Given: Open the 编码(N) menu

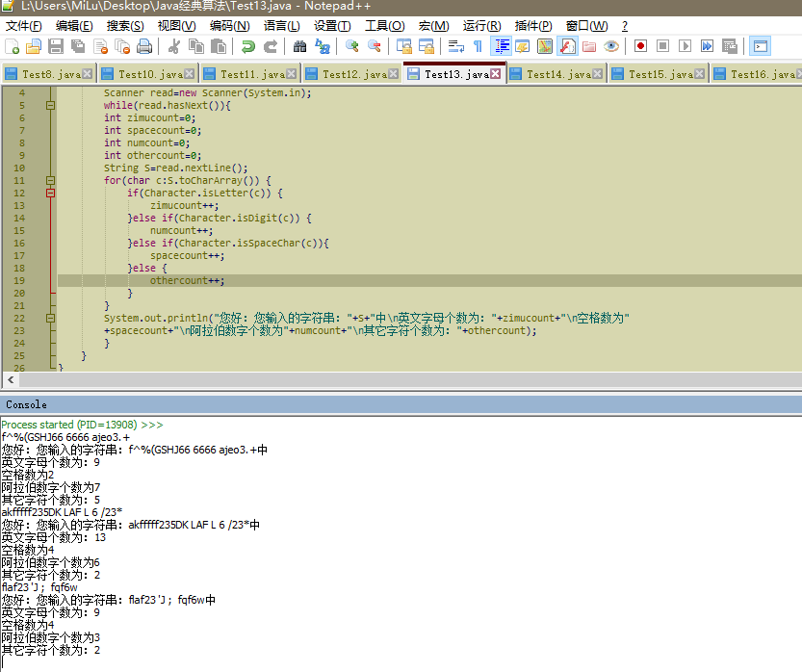Looking at the screenshot, I should [230, 26].
